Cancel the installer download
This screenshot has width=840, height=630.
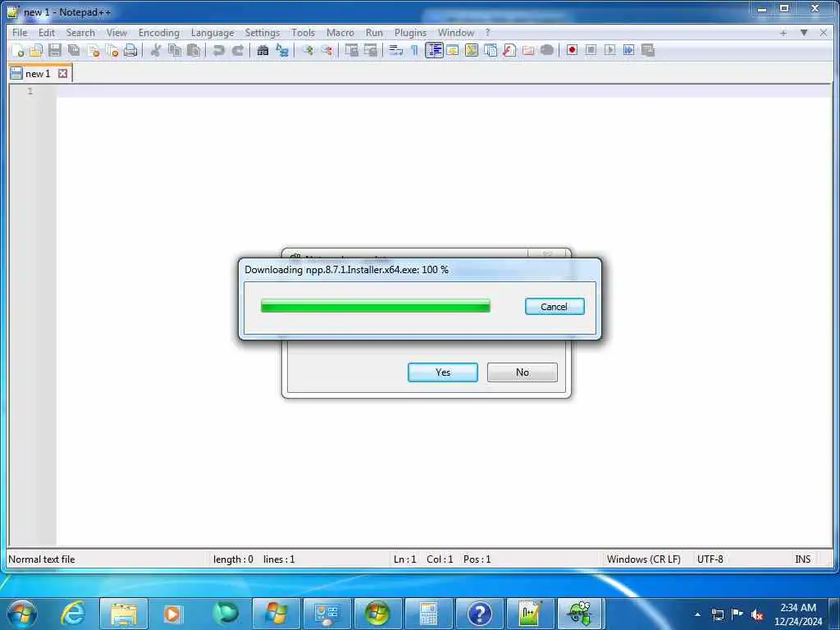(x=555, y=307)
